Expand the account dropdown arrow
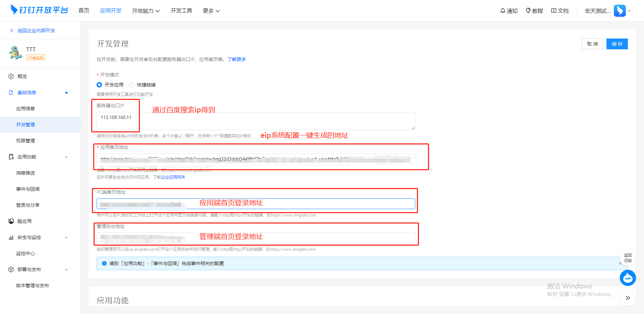The image size is (644, 314). [x=629, y=11]
